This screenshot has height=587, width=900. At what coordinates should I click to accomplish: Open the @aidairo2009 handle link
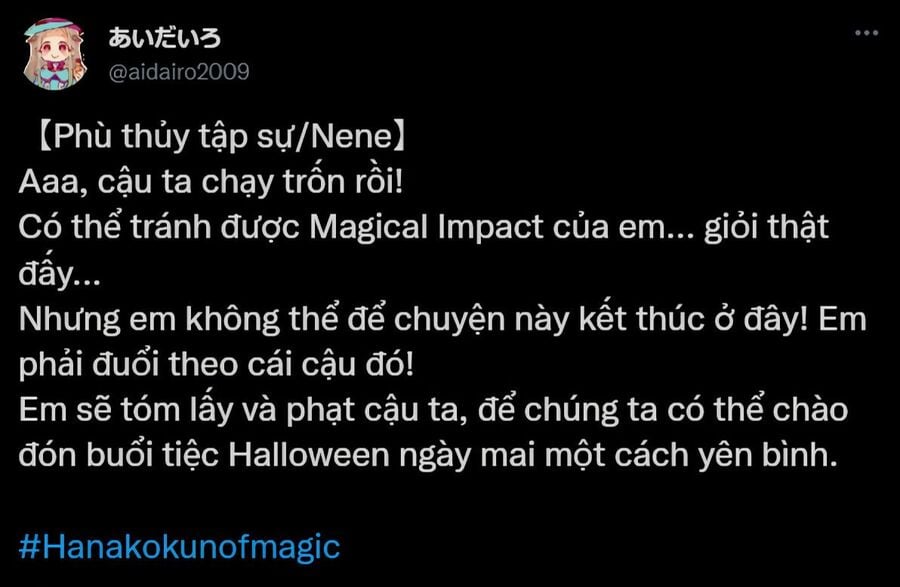tap(179, 72)
